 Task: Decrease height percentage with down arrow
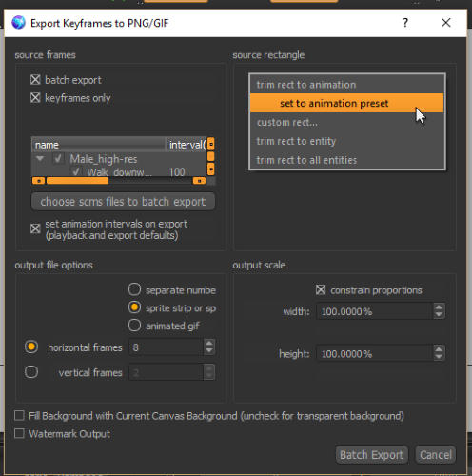coord(439,357)
